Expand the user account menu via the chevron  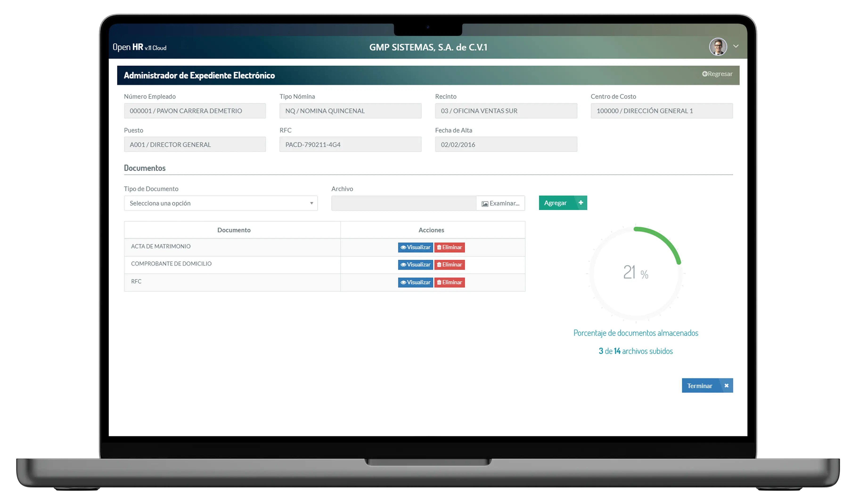click(736, 46)
